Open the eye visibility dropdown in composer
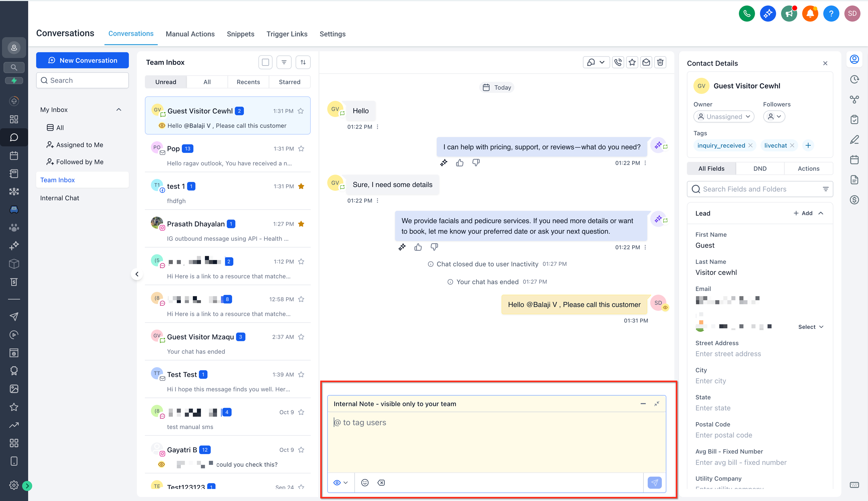868x501 pixels. click(x=340, y=482)
